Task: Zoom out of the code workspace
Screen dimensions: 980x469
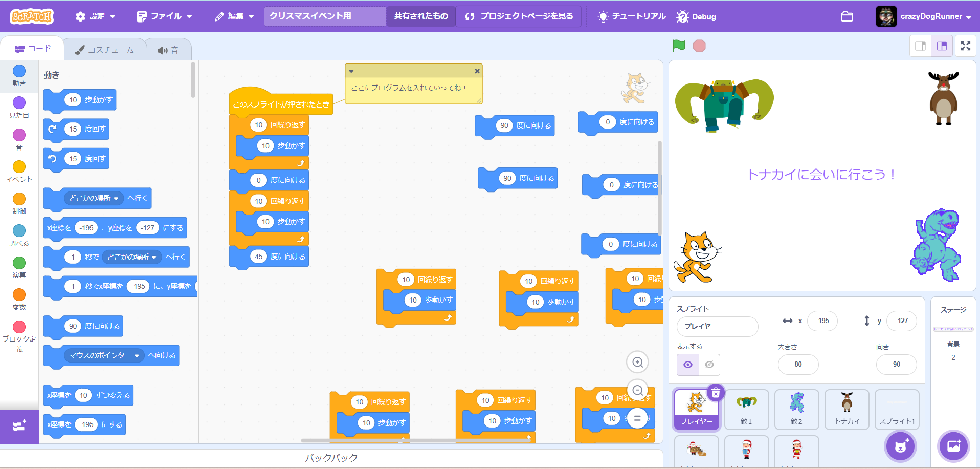Action: click(x=637, y=391)
